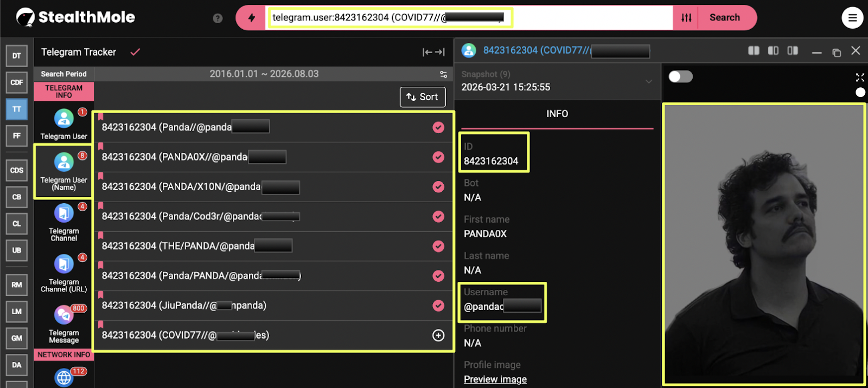
Task: Open the CB module in left rail
Action: coord(17,197)
